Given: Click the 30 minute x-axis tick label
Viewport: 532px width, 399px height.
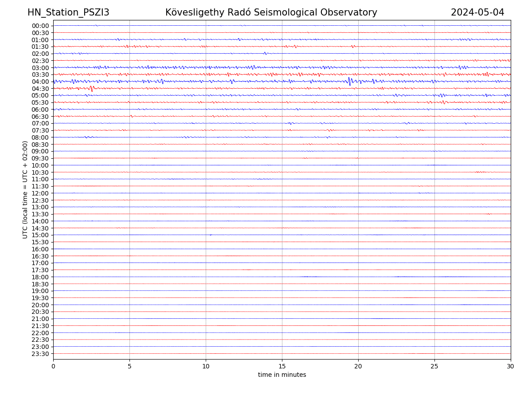Looking at the screenshot, I should click(510, 367).
